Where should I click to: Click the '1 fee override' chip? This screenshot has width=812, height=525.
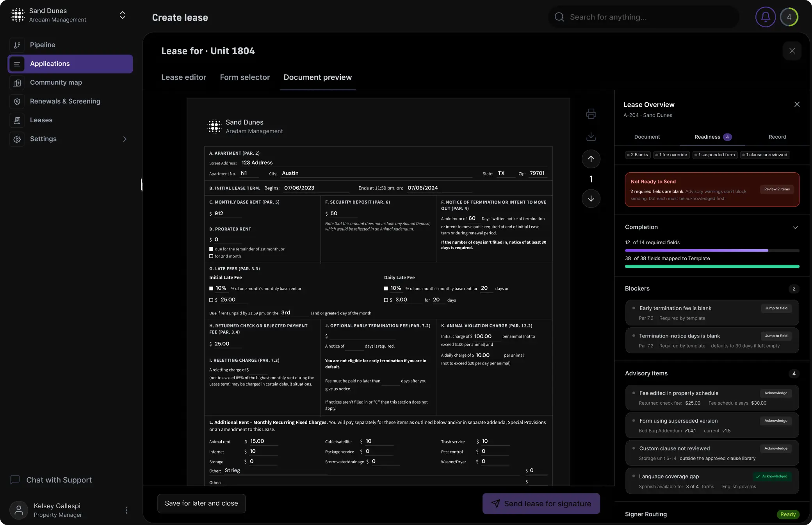tap(671, 155)
